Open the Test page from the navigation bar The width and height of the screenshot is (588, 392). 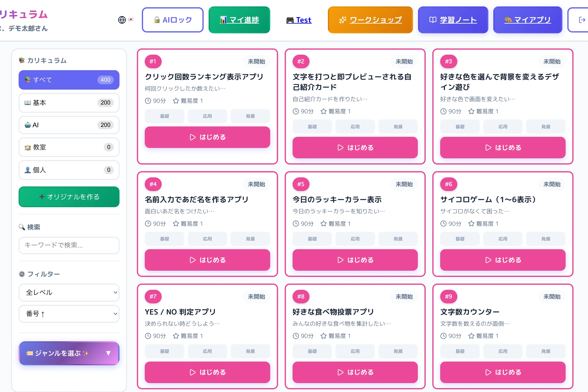coord(299,20)
